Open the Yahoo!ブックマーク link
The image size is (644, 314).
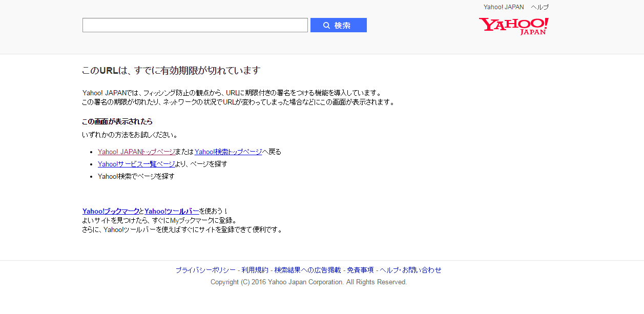(111, 211)
